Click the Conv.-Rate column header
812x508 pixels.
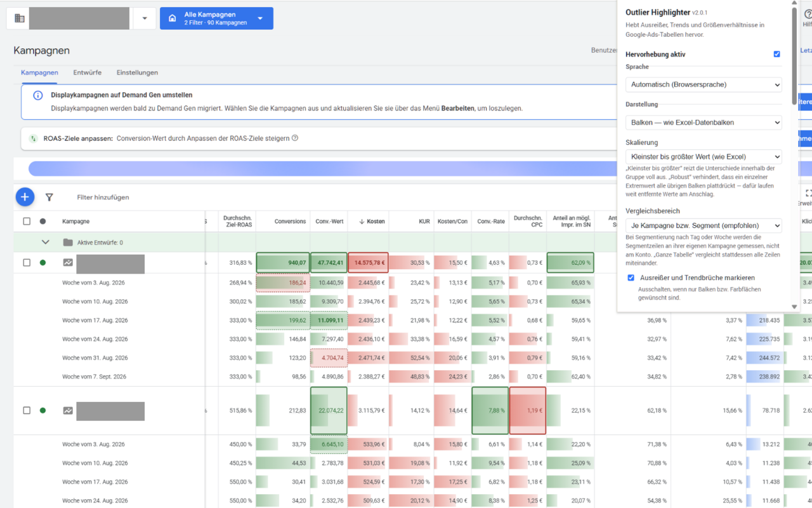pyautogui.click(x=491, y=222)
